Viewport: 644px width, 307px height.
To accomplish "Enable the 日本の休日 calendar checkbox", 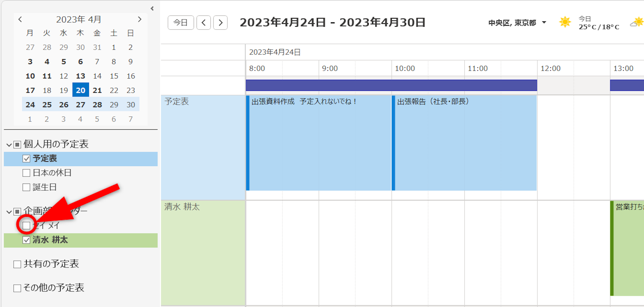I will pyautogui.click(x=26, y=173).
